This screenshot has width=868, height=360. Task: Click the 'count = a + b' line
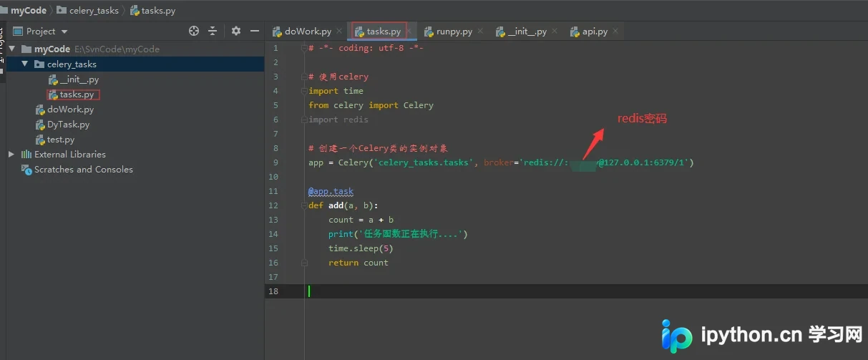click(361, 220)
